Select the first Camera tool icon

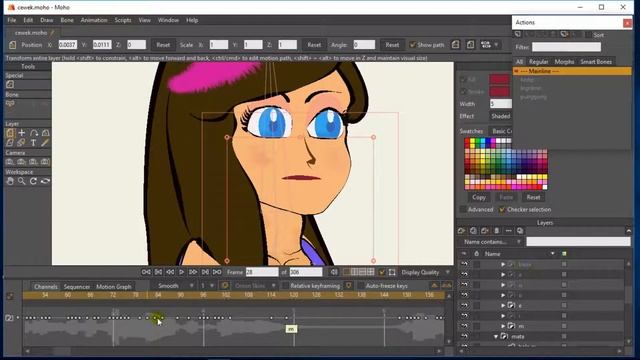10,162
